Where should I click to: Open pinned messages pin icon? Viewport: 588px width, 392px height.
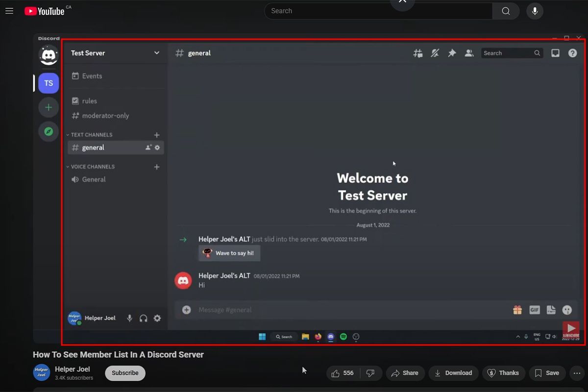(452, 53)
